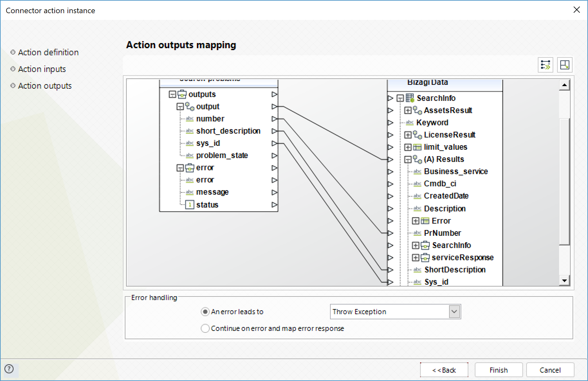Click the output arrow connector next to problem_state
Viewport: 588px width, 381px height.
click(274, 155)
